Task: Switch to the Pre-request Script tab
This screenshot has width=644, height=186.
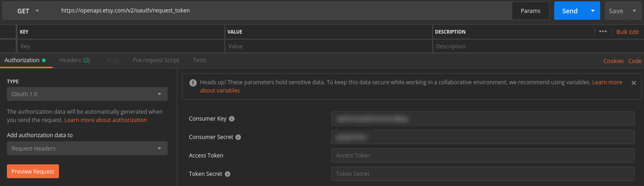Action: tap(156, 60)
